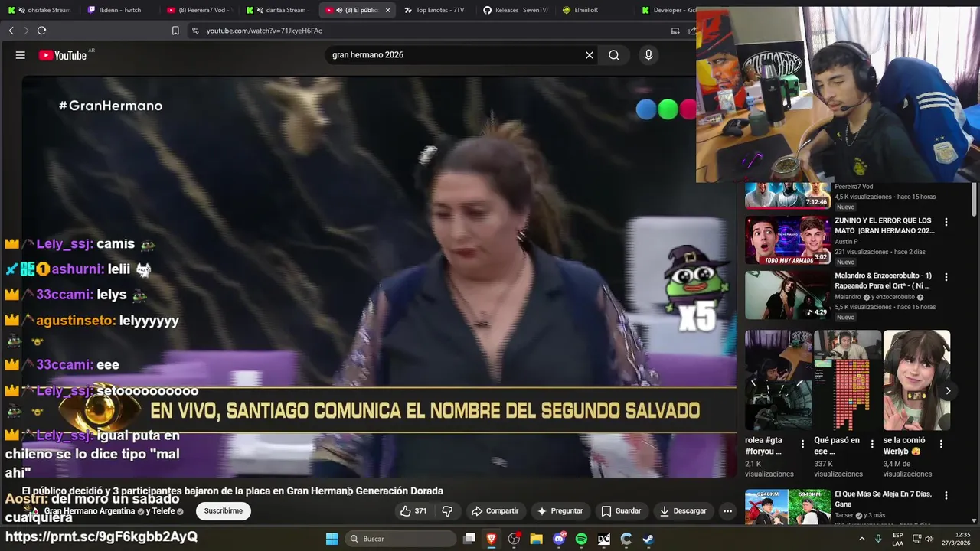Bookmark this page with the bookmark icon
The image size is (980, 551).
(175, 31)
